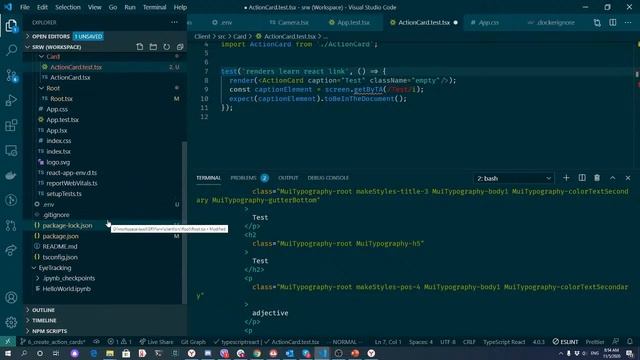This screenshot has width=640, height=360.
Task: Expand the NPM Scripts section
Action: click(x=49, y=331)
